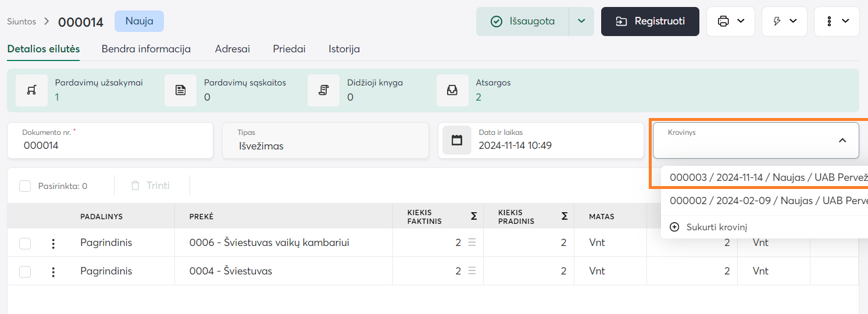Open the Istorija tab
The width and height of the screenshot is (868, 314).
(x=344, y=49)
